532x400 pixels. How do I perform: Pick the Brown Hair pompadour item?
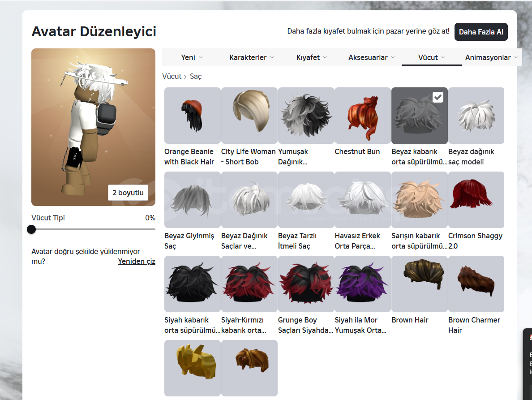pyautogui.click(x=419, y=284)
